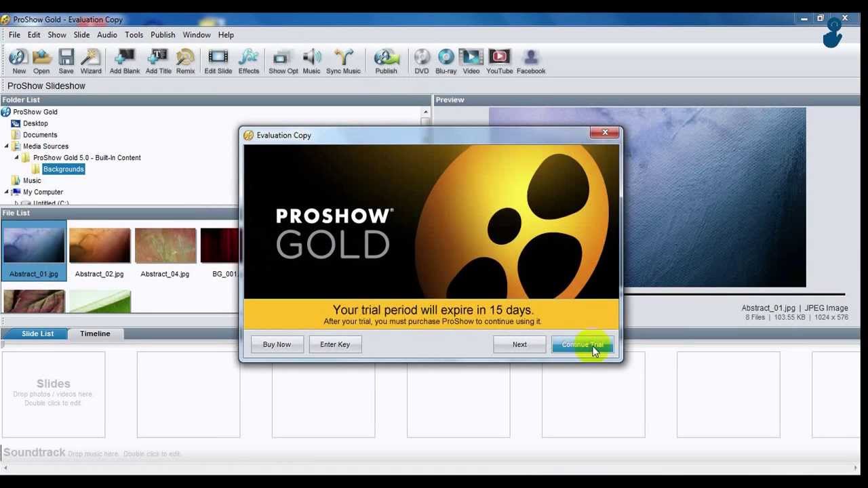Open the File menu
The width and height of the screenshot is (868, 488).
click(x=14, y=35)
